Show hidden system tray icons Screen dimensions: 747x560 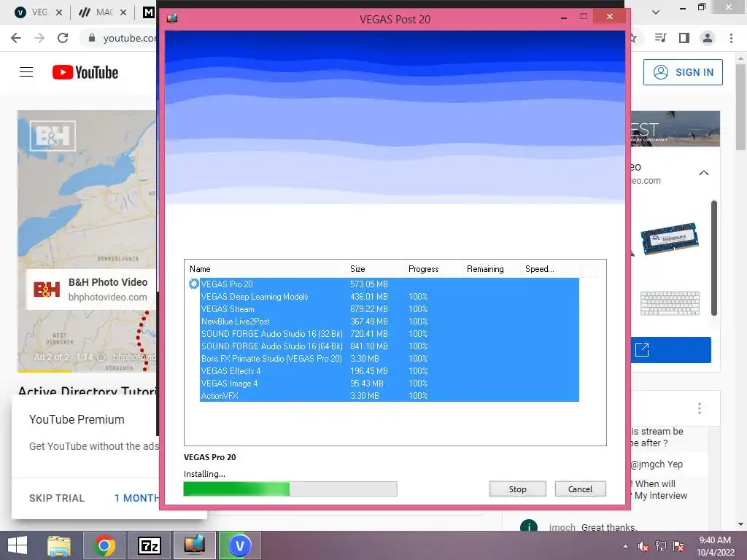(625, 546)
